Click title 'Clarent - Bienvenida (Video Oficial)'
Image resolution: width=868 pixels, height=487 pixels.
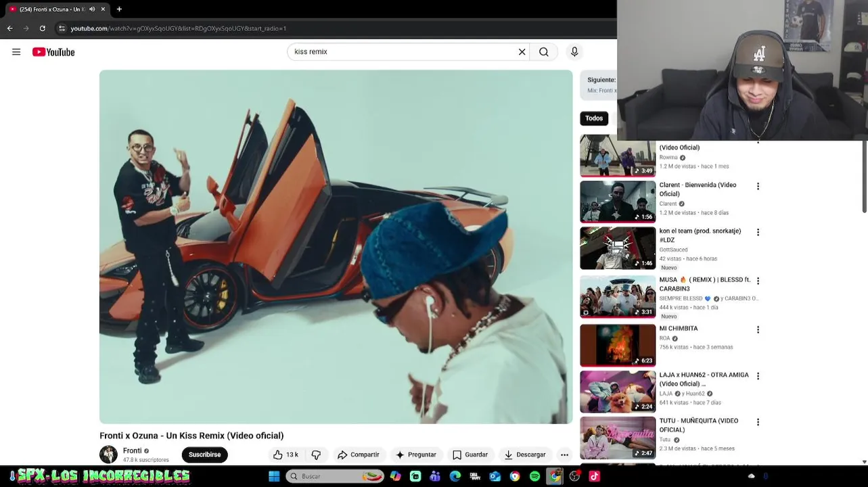[x=698, y=189]
